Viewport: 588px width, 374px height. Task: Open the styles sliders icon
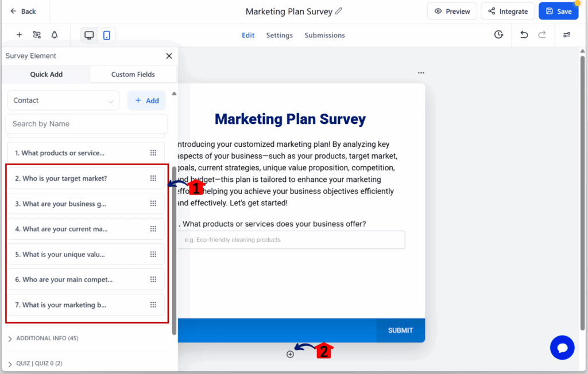click(567, 35)
